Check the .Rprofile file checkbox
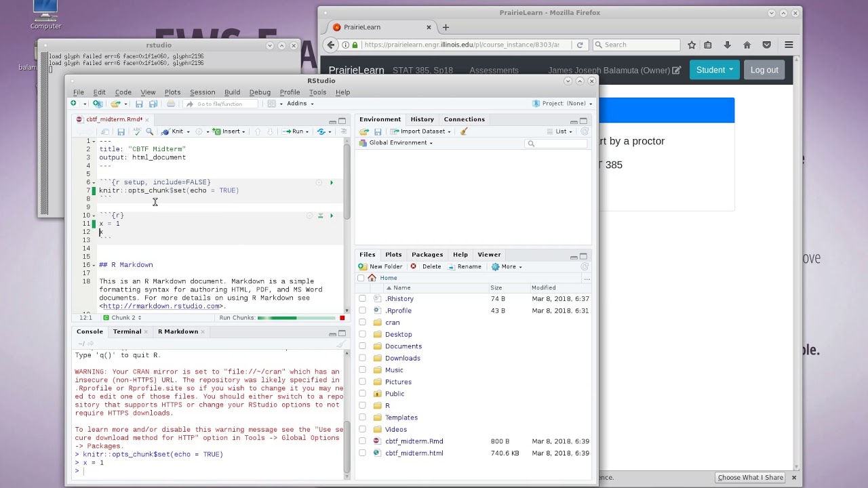Image resolution: width=868 pixels, height=488 pixels. 362,310
